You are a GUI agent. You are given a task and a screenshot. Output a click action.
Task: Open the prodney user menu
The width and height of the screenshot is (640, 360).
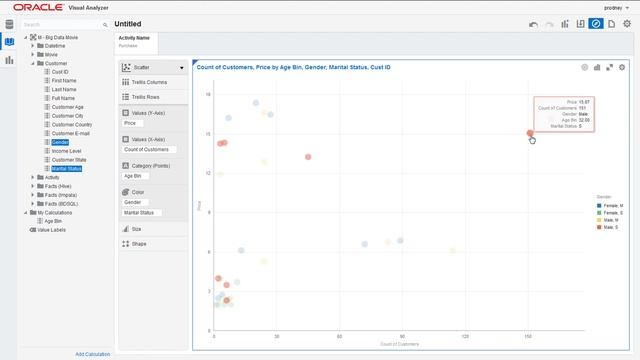[x=616, y=8]
